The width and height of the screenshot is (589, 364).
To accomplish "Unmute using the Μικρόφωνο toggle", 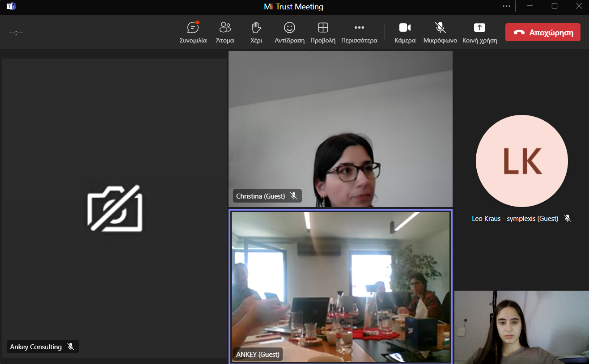I will [440, 28].
